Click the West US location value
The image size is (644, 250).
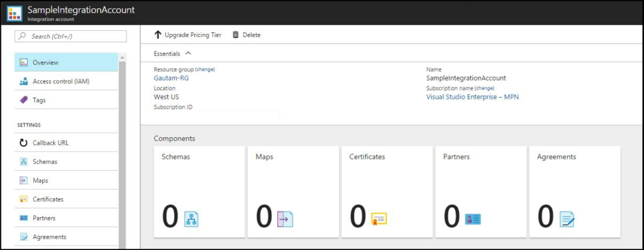[x=166, y=97]
